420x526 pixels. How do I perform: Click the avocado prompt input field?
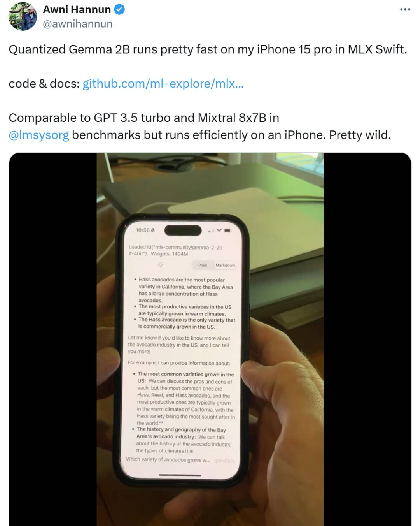pos(168,460)
